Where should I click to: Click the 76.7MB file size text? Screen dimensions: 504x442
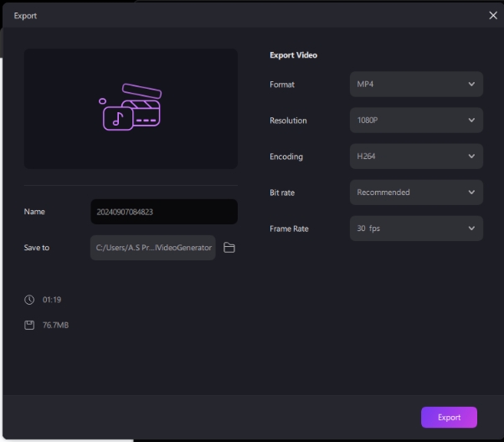[x=56, y=325]
